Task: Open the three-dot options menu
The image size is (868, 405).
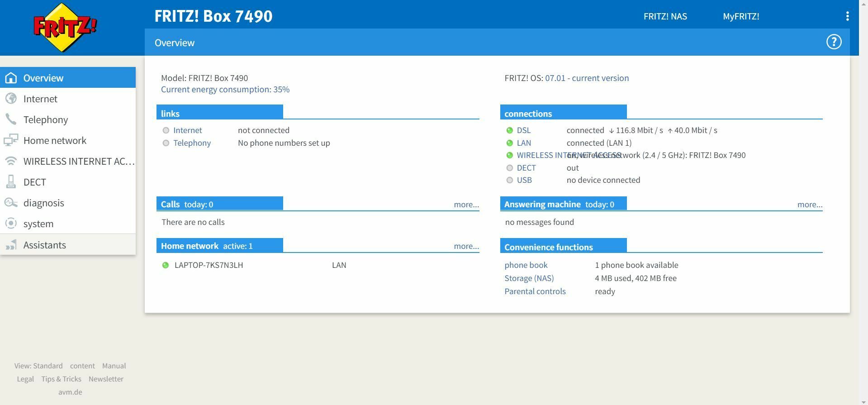Action: pyautogui.click(x=847, y=16)
